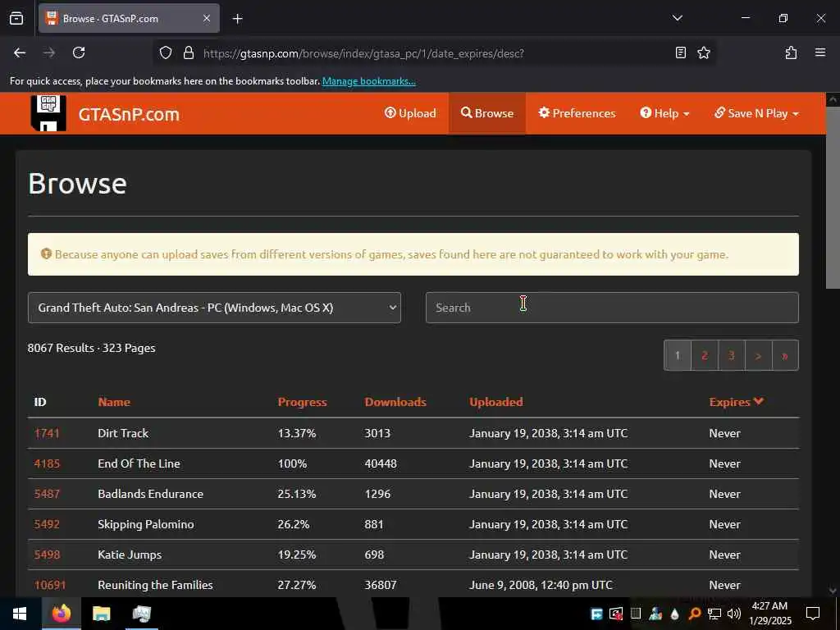
Task: Click the page vertical scrollbar
Action: point(833,197)
